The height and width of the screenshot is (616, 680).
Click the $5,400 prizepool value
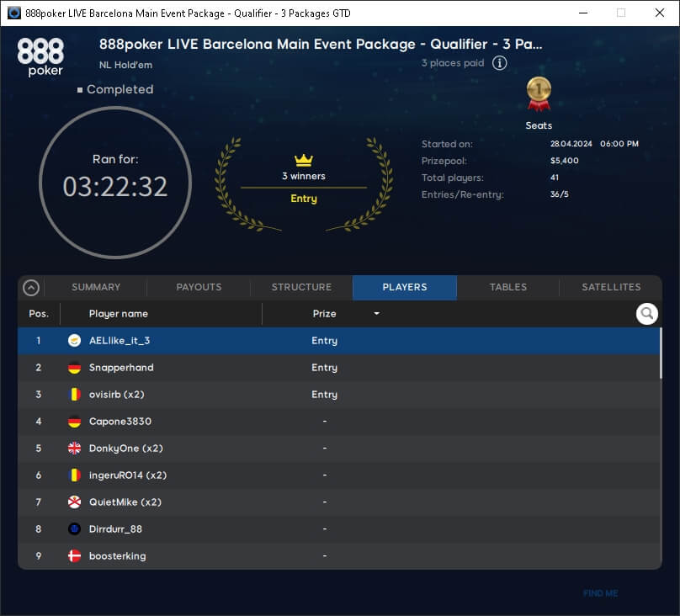[564, 161]
